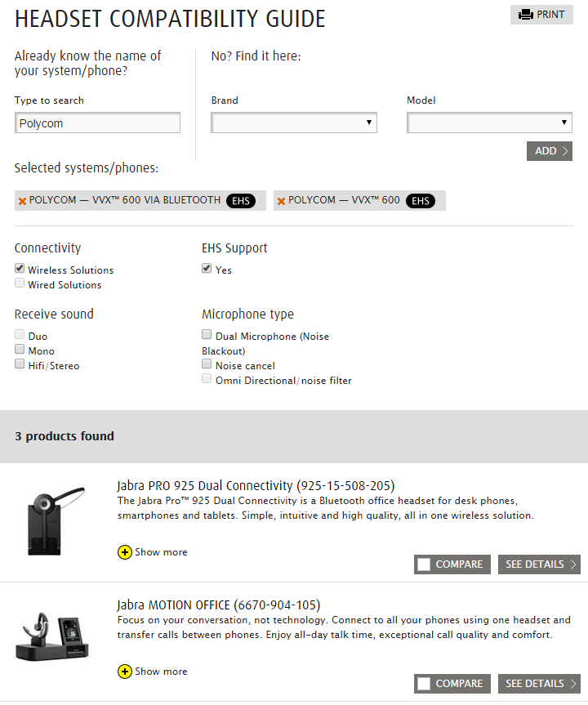The height and width of the screenshot is (705, 588).
Task: Click '3 products found' text
Action: (x=65, y=436)
